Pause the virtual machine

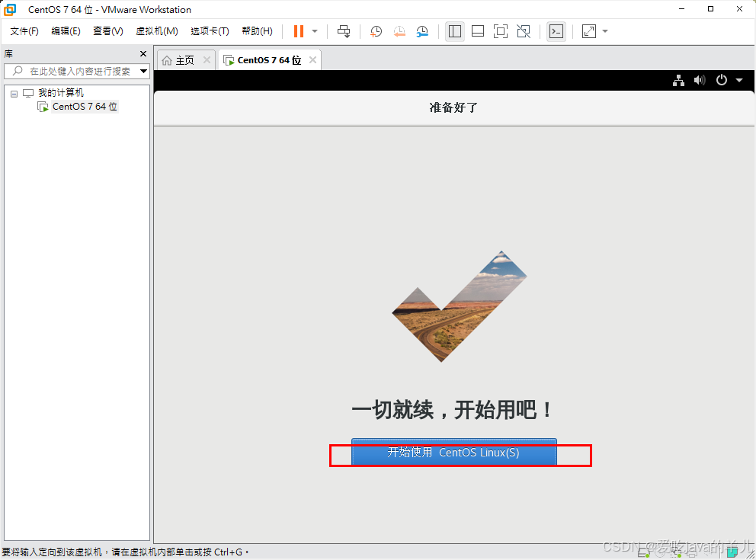299,31
